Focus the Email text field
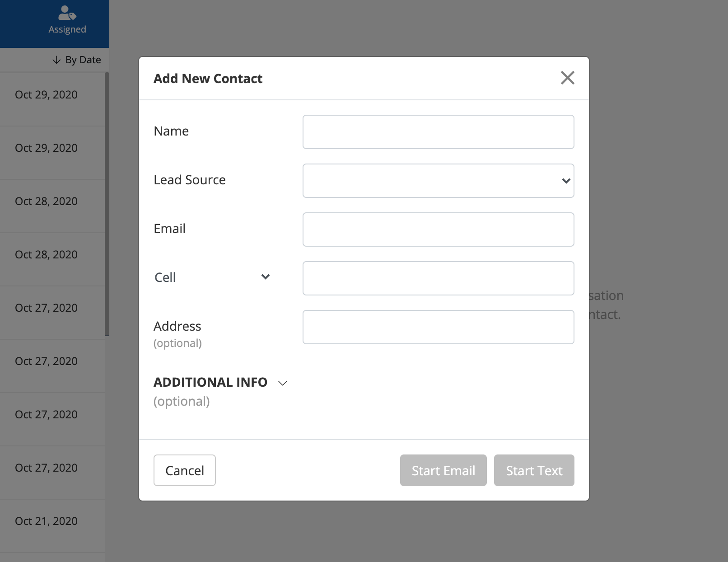 tap(438, 229)
